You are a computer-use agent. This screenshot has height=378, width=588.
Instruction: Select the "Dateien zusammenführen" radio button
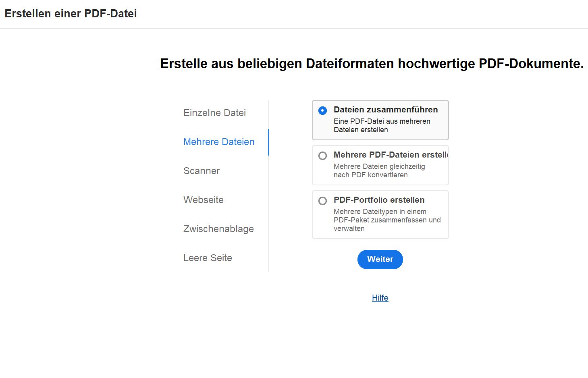pos(322,110)
